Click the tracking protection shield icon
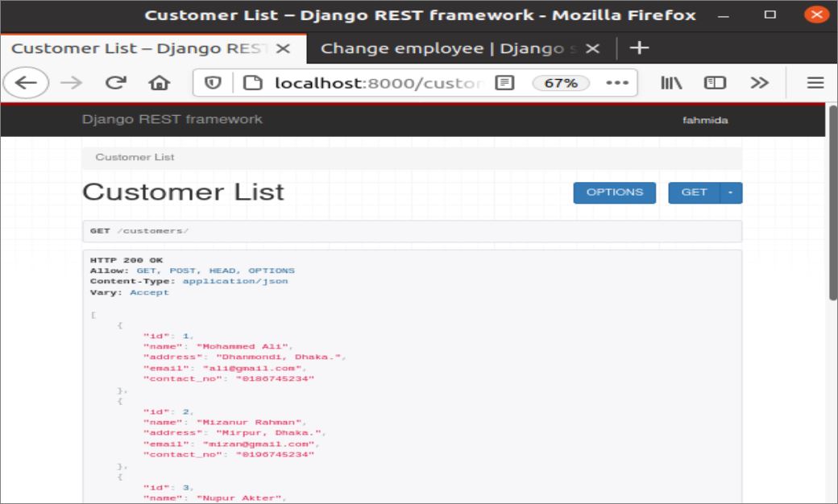This screenshot has height=504, width=838. coord(214,83)
